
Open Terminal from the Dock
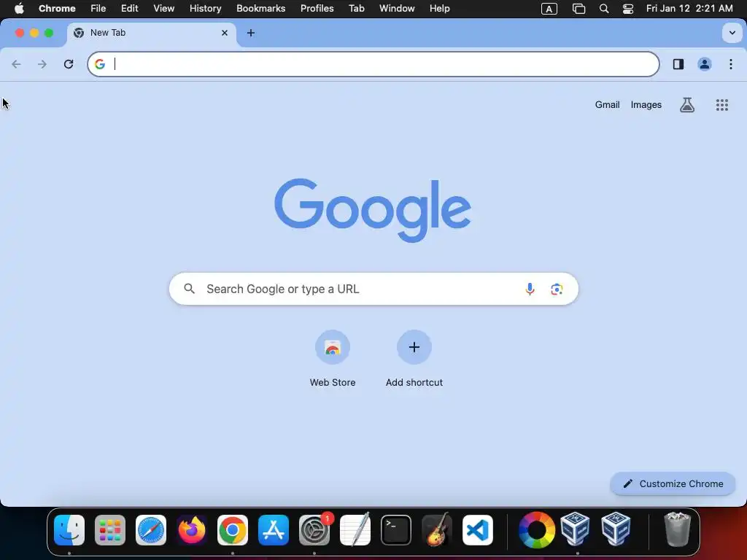[x=396, y=530]
